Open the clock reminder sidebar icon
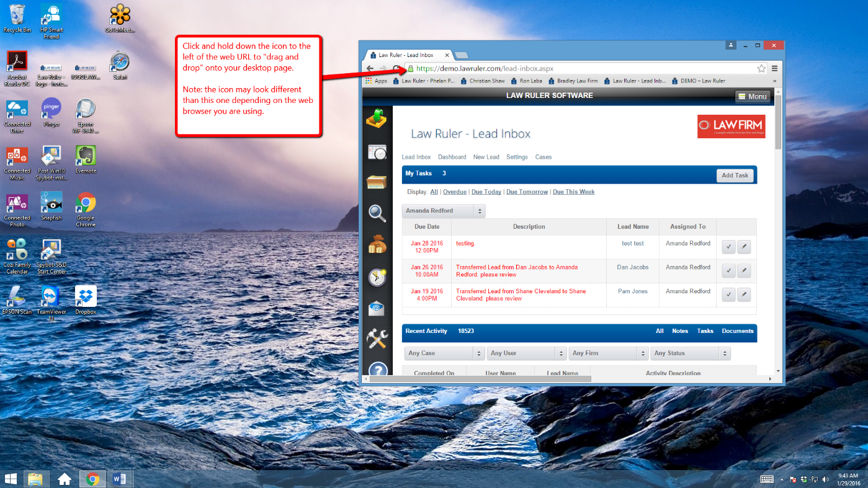The width and height of the screenshot is (868, 488). pos(377,277)
